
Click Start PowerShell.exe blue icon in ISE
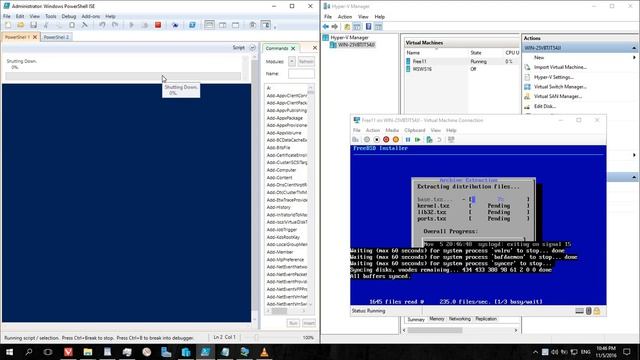tap(192, 25)
